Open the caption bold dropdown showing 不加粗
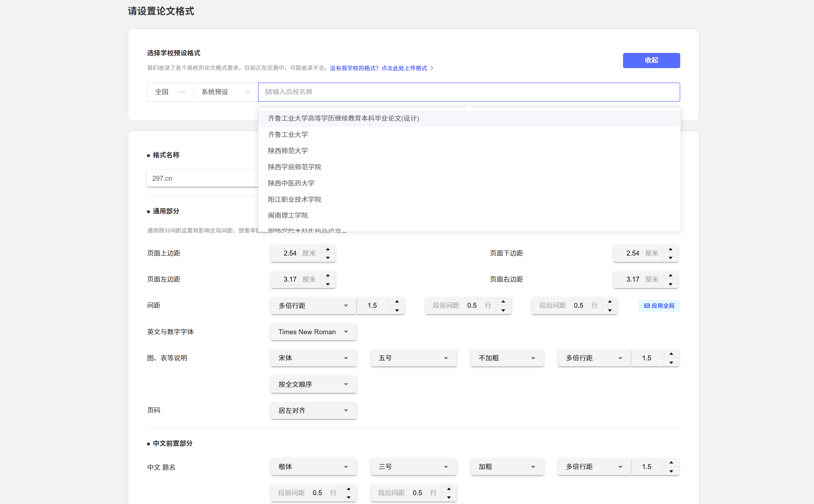Viewport: 814px width, 504px height. [x=507, y=358]
